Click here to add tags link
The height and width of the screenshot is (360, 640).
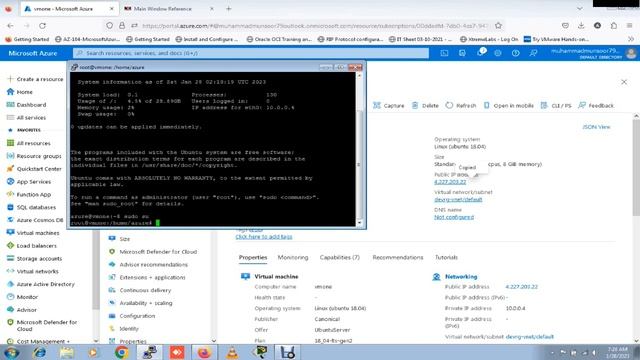[x=264, y=237]
